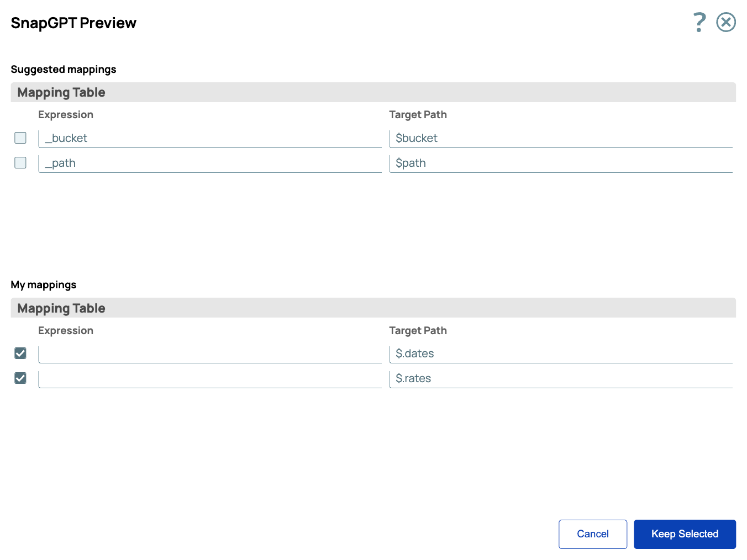Uncheck the $.dates mapping checkbox

(x=20, y=353)
